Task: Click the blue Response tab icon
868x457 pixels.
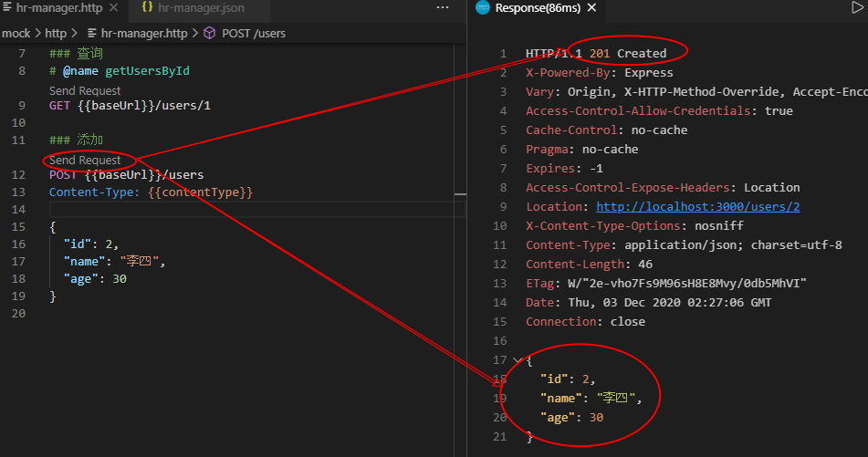Action: click(x=483, y=8)
